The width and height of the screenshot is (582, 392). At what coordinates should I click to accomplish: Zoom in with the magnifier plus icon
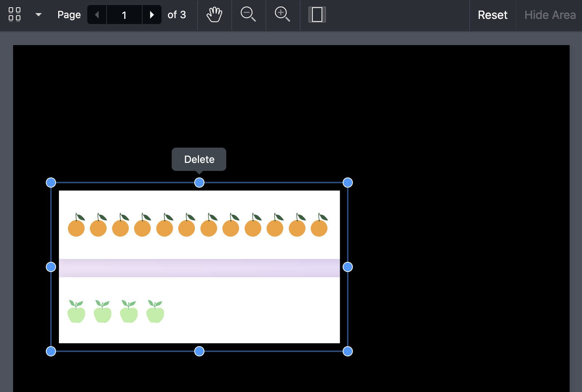tap(282, 15)
